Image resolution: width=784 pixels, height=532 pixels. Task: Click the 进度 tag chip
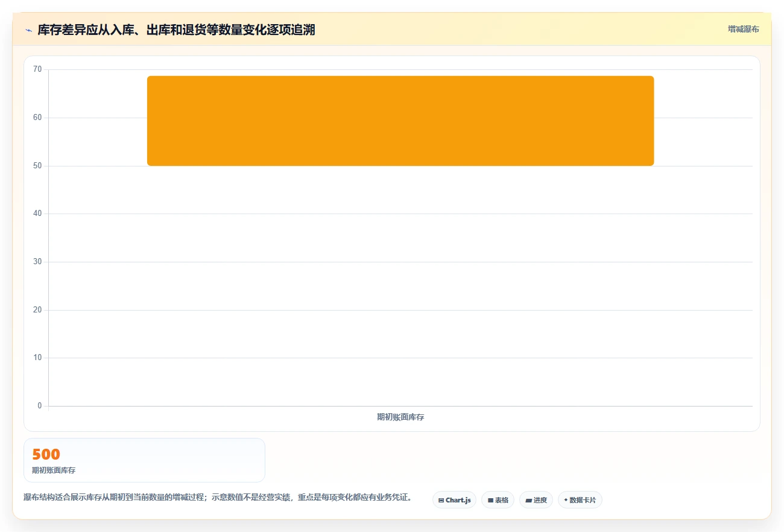(536, 500)
